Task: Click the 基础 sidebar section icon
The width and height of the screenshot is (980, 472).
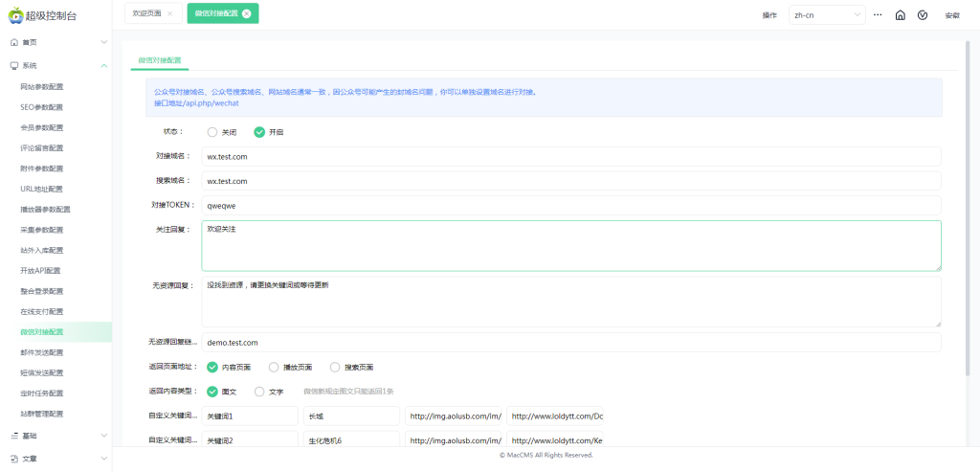Action: click(14, 436)
